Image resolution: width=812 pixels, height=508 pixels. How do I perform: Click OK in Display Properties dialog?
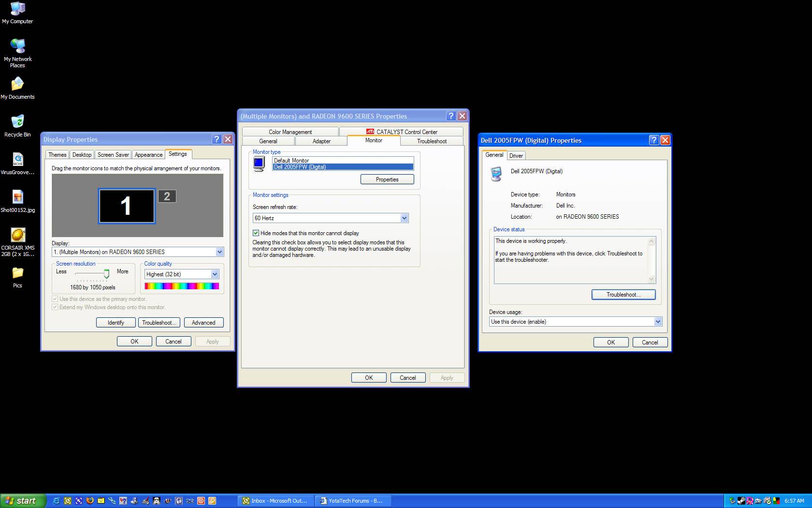134,342
